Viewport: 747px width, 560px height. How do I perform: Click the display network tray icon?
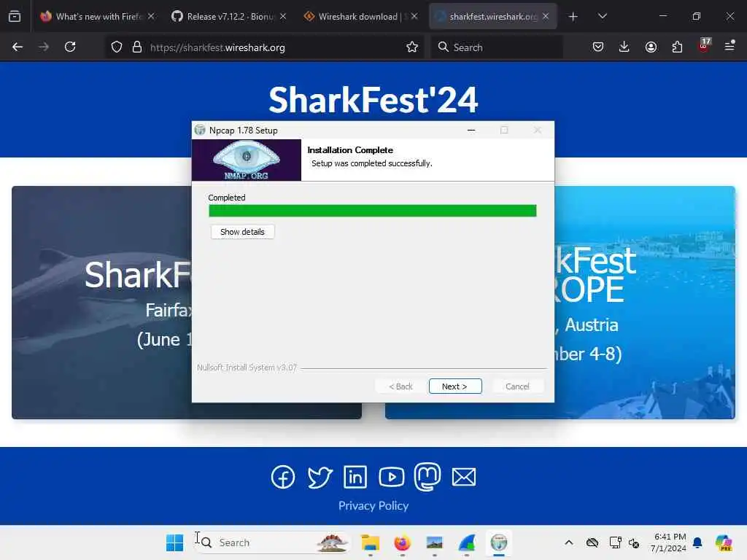coord(615,542)
